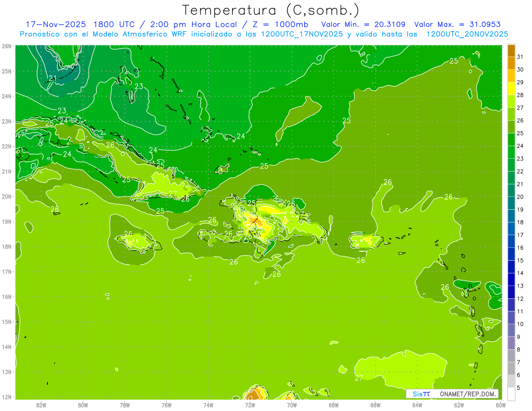Pick the green band between 23 and 24

512,153
